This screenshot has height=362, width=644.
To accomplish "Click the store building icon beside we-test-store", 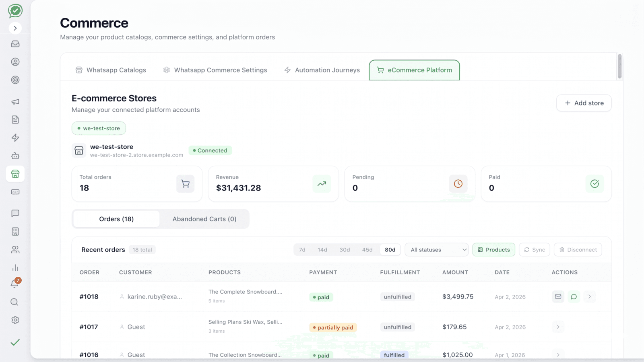I will coord(79,150).
